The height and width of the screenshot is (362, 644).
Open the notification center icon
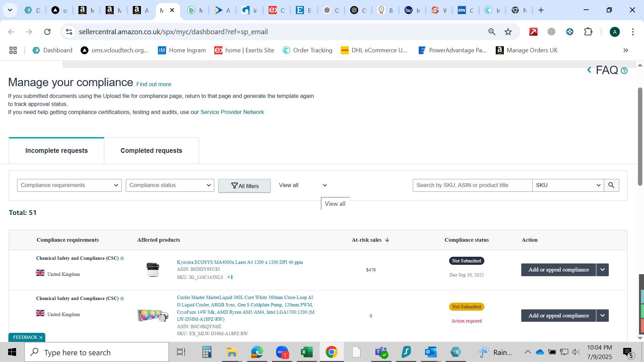coord(628,352)
